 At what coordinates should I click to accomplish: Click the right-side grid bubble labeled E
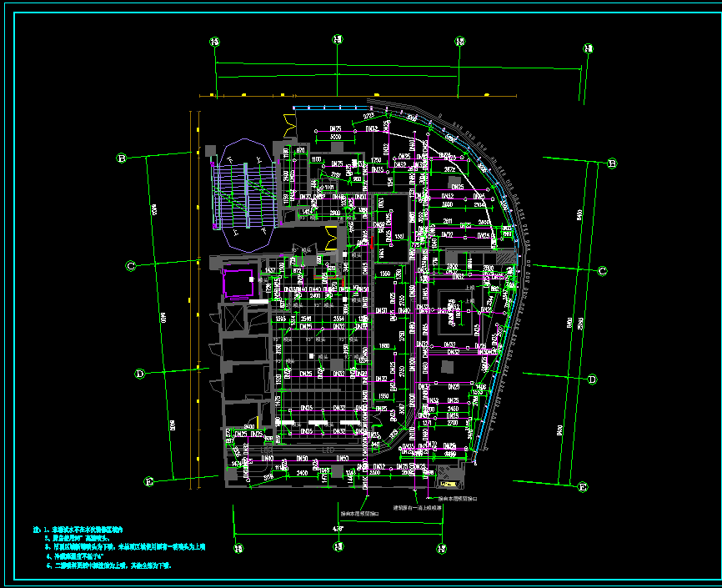coord(583,487)
